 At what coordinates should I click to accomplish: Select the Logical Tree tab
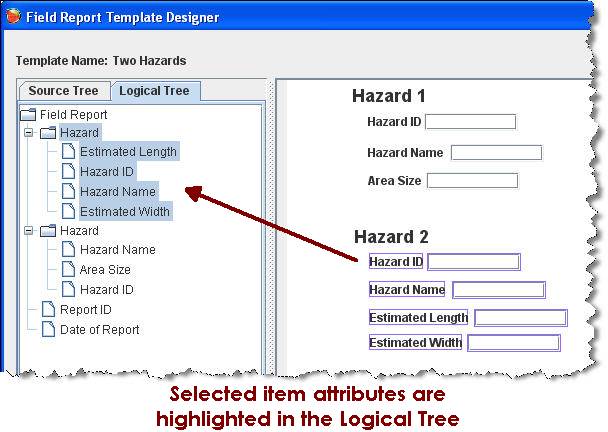(154, 91)
